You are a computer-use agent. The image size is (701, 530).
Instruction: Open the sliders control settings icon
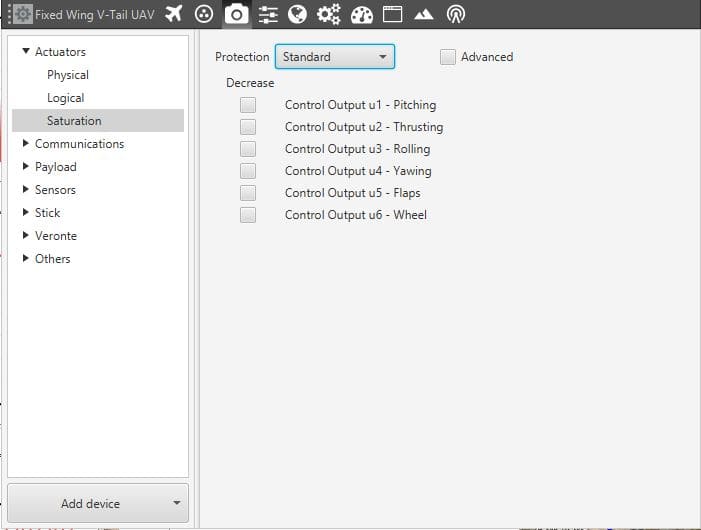point(267,14)
